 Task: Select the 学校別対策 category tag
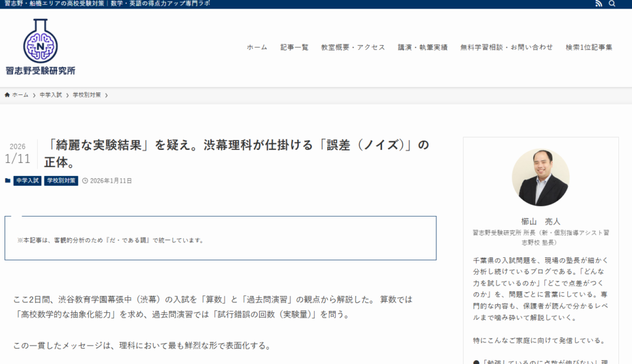[x=61, y=181]
